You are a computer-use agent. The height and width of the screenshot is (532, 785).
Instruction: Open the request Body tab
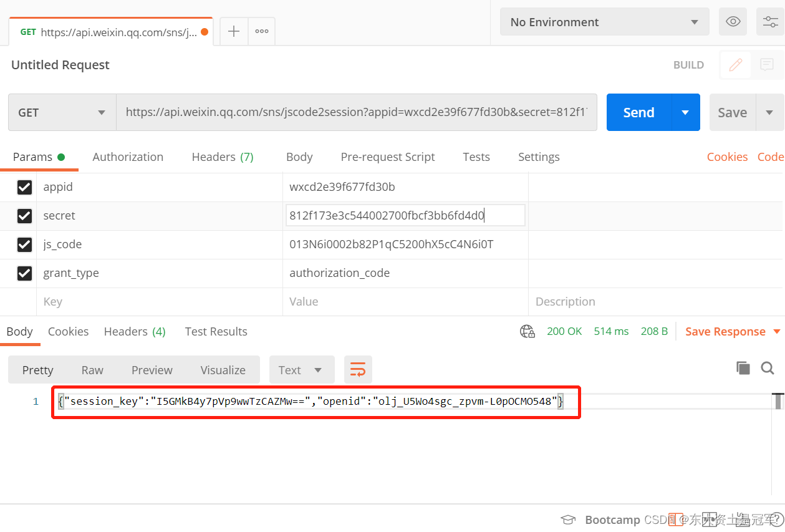coord(299,157)
